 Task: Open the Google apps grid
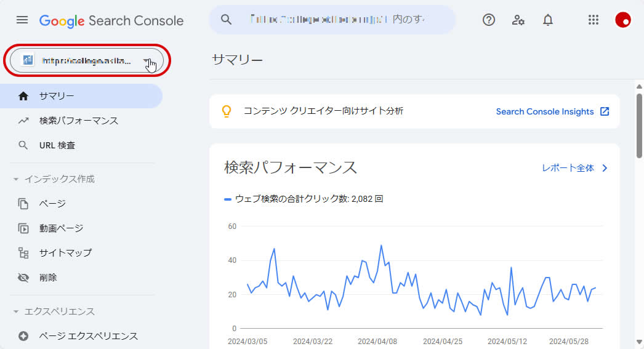(594, 20)
